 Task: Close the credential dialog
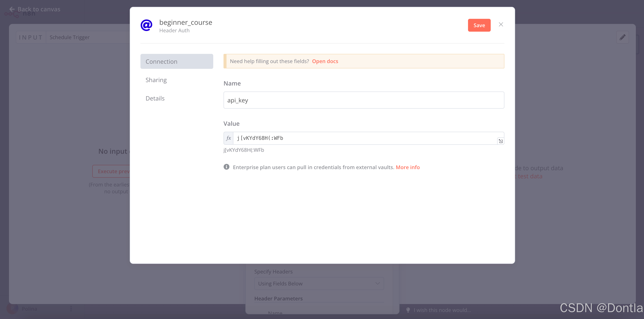[x=501, y=24]
